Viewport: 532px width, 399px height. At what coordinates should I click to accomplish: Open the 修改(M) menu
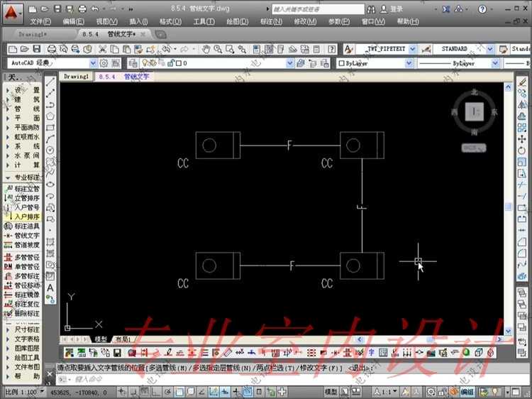[x=305, y=21]
